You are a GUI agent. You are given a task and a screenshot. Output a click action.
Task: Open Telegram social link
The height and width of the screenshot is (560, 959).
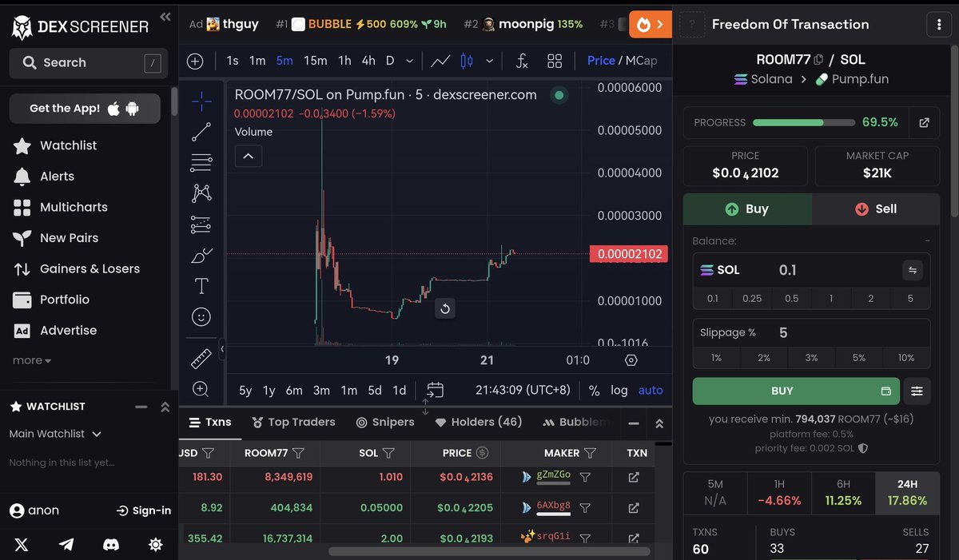pyautogui.click(x=66, y=544)
